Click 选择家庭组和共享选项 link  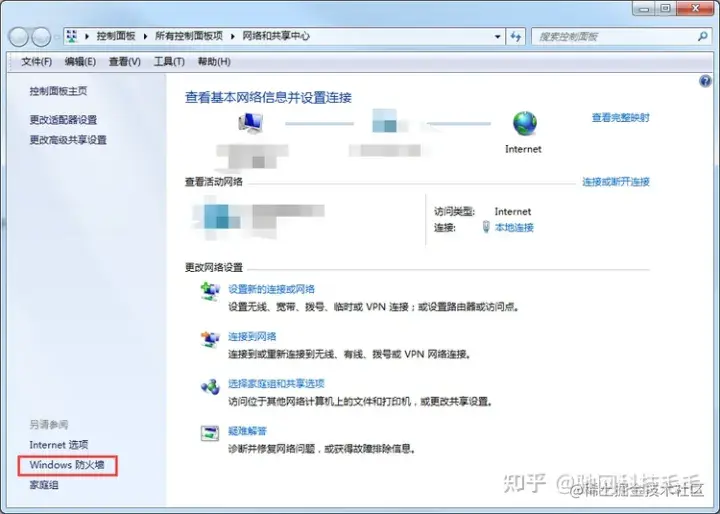click(276, 384)
